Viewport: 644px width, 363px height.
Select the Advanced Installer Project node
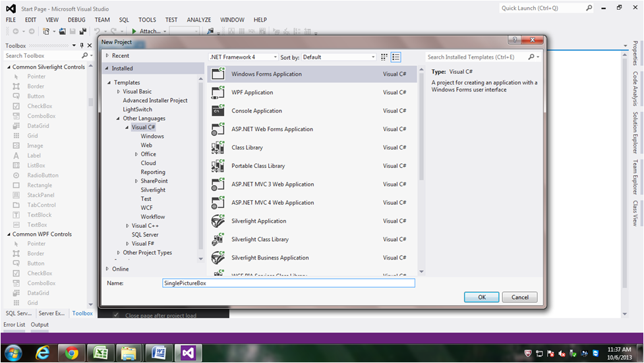pyautogui.click(x=156, y=101)
